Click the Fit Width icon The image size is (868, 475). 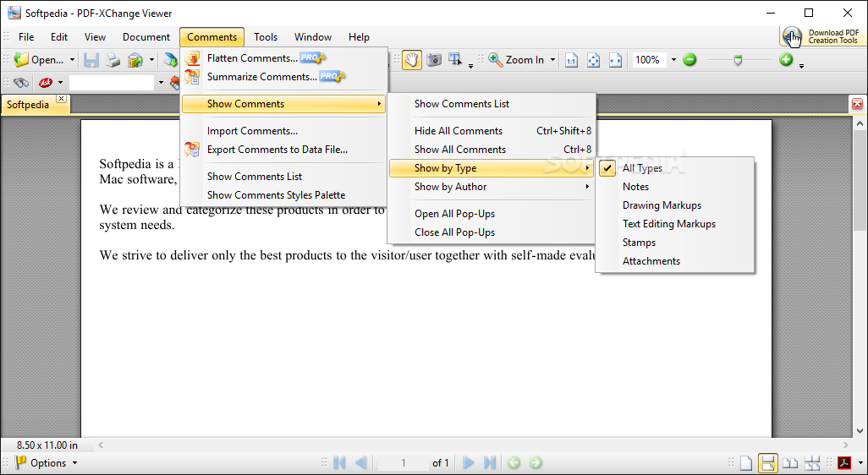coord(615,60)
